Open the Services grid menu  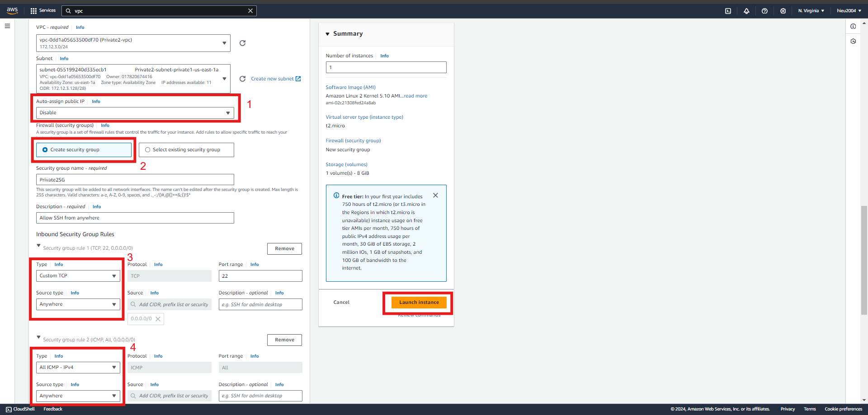point(43,10)
